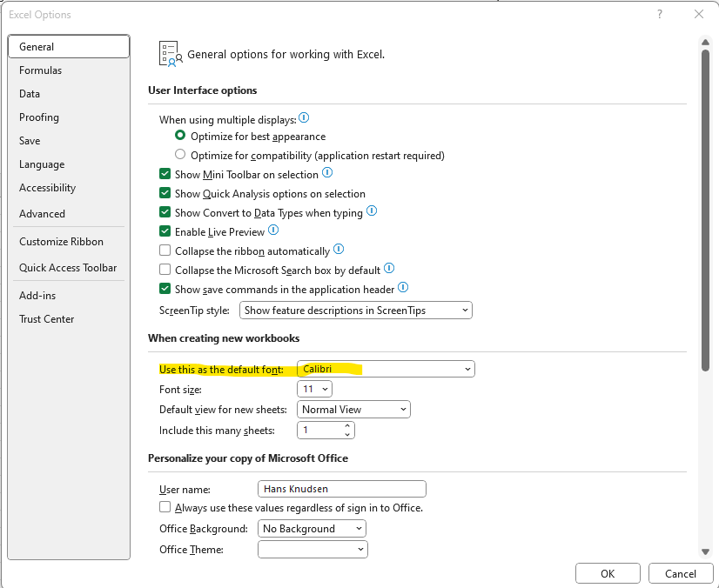Open Customize Ribbon settings
The width and height of the screenshot is (719, 588).
(69, 242)
